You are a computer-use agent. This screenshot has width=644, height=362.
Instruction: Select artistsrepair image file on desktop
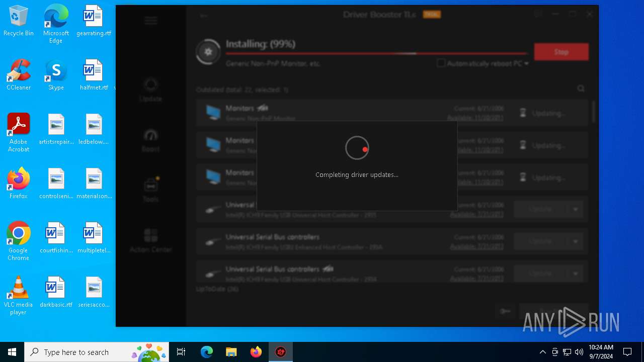(x=56, y=130)
